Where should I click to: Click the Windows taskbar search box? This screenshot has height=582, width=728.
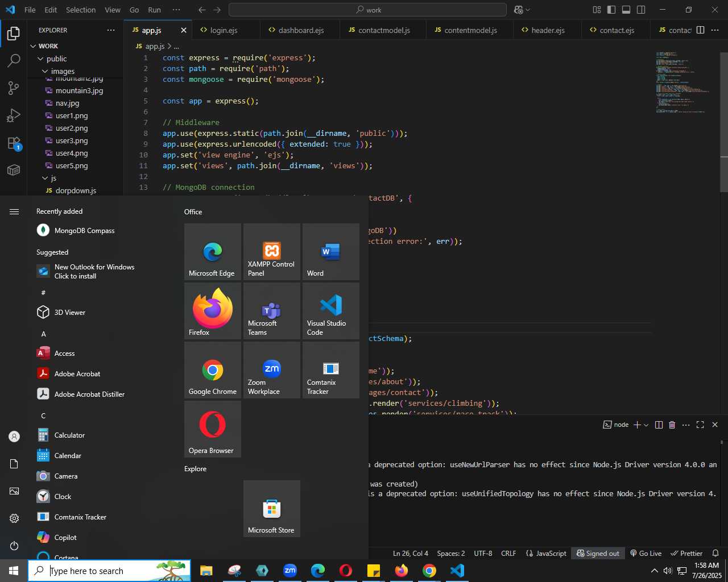[x=109, y=571]
